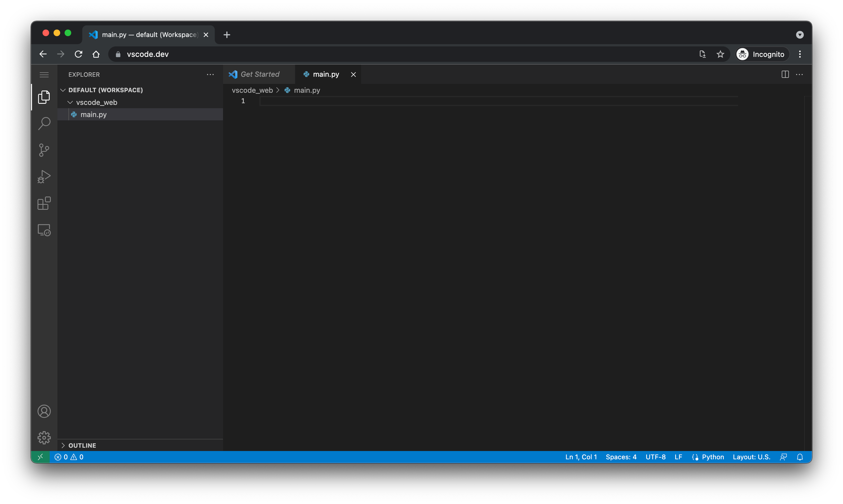Collapse the DEFAULT (WORKSPACE) section
The width and height of the screenshot is (843, 504).
coord(63,90)
